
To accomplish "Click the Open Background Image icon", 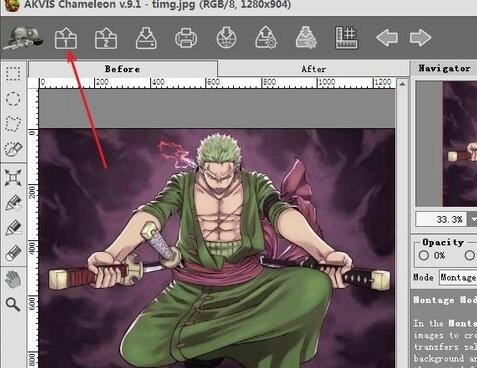I will pos(66,38).
